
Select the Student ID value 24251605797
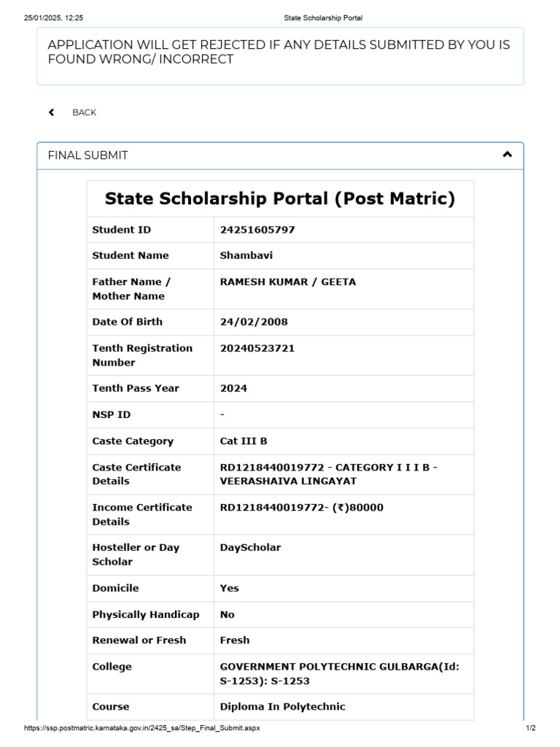[257, 230]
